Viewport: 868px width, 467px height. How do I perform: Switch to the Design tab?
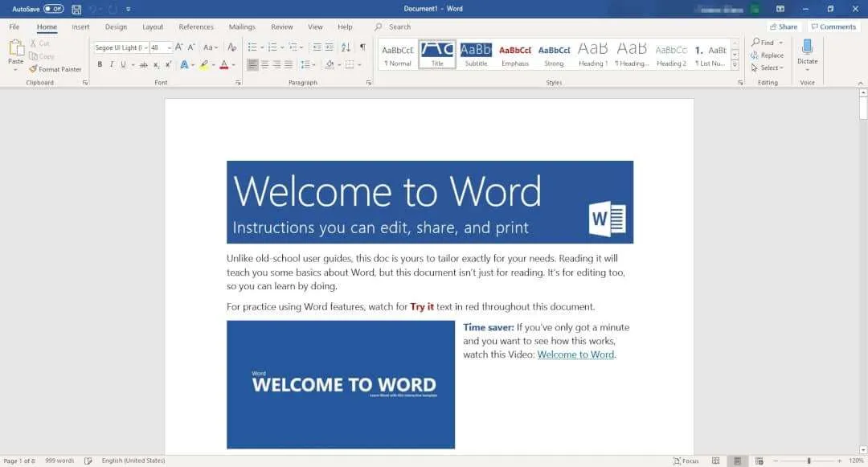point(117,27)
